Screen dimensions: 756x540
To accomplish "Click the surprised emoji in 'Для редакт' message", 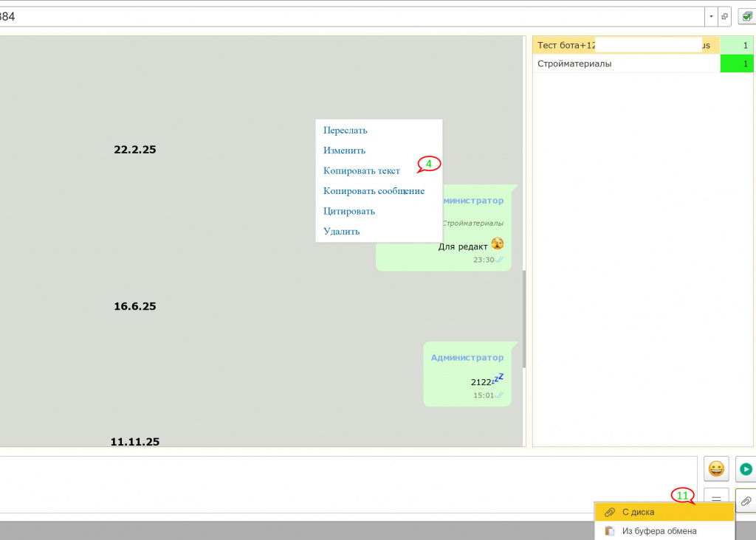I will point(498,243).
